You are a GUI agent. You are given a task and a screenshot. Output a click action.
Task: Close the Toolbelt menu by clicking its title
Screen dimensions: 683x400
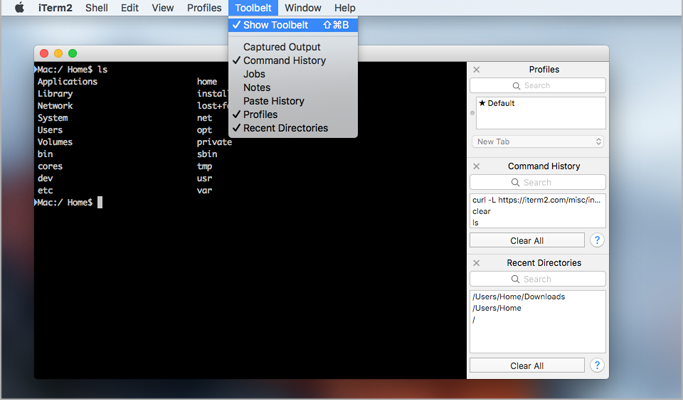coord(253,8)
